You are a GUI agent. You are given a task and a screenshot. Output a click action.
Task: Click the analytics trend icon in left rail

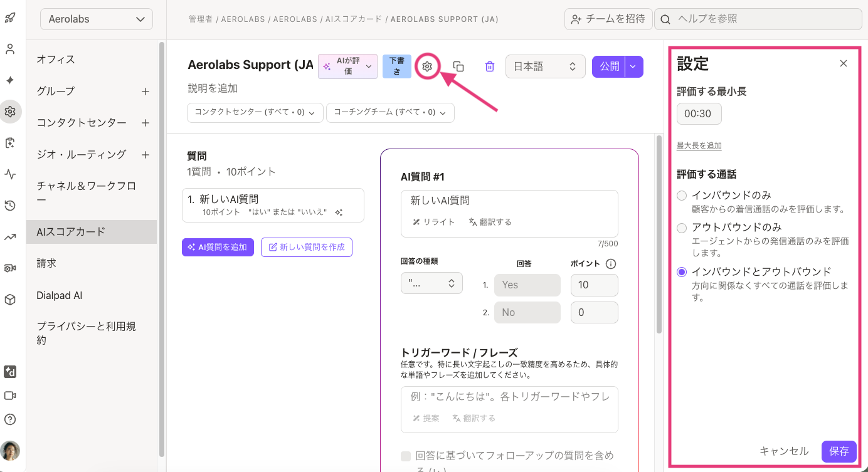[9, 237]
